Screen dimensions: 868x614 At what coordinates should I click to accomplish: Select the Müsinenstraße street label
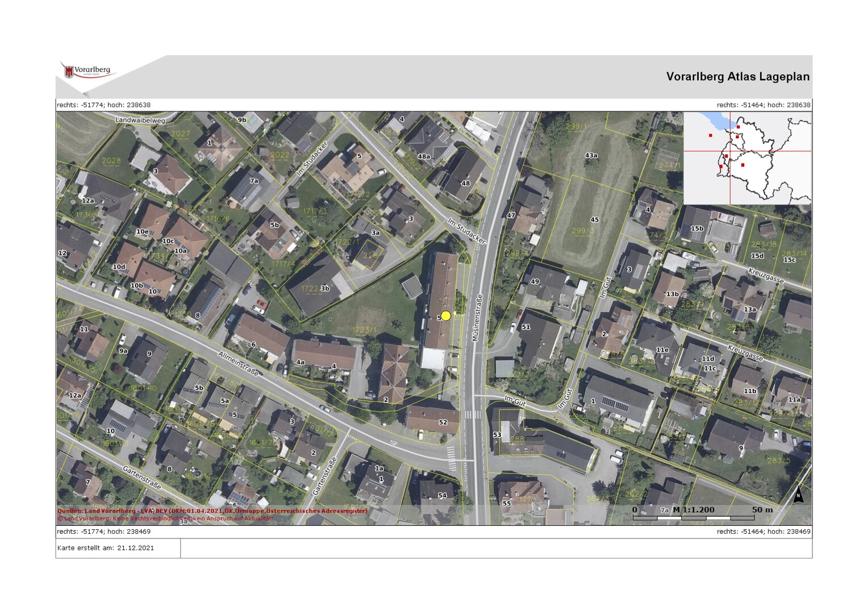(x=476, y=318)
